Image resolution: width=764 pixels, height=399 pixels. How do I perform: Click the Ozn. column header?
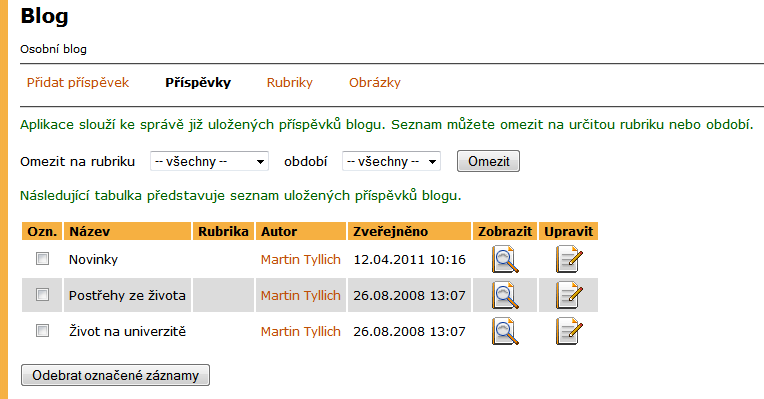click(x=42, y=231)
